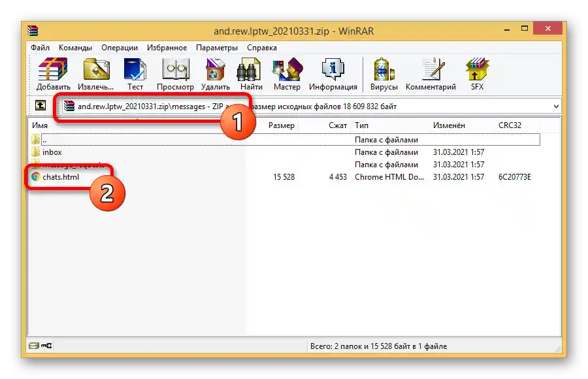
Task: Launch the Мастер (Wizard) tool
Action: point(287,74)
